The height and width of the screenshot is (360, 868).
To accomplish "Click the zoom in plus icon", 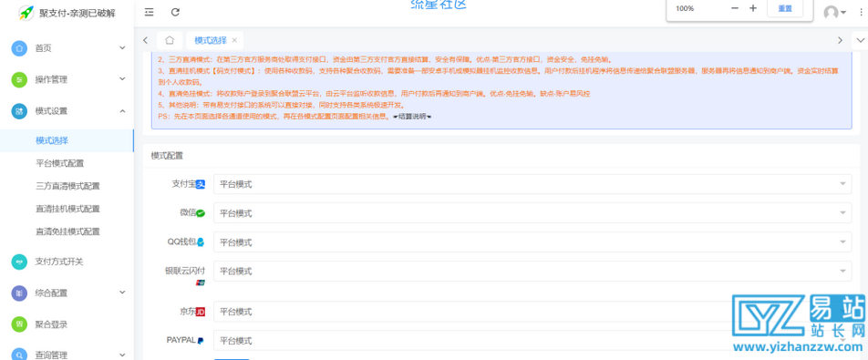I will (x=753, y=8).
